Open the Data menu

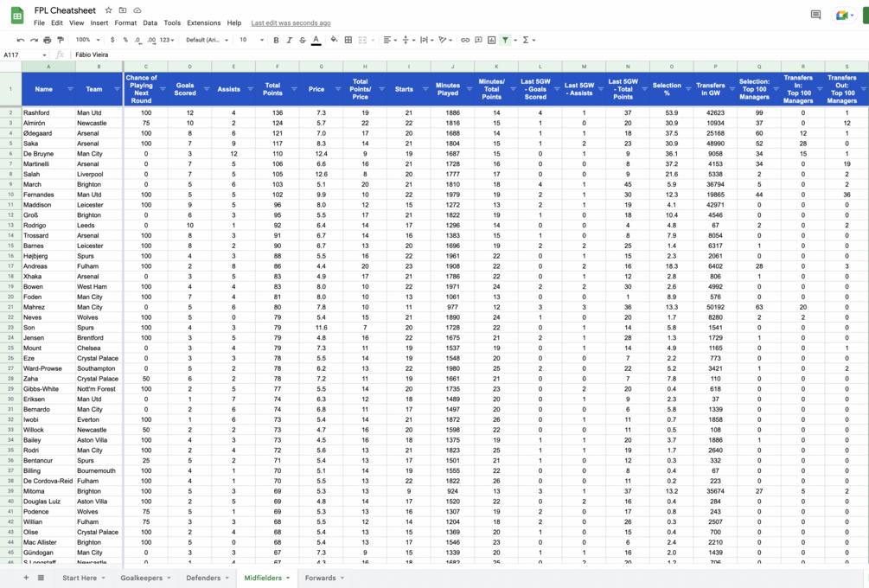pyautogui.click(x=150, y=22)
